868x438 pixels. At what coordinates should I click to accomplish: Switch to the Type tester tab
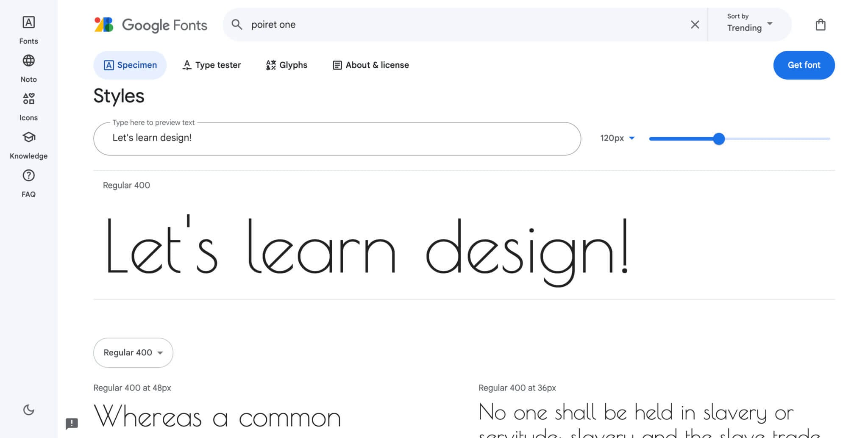coord(211,65)
